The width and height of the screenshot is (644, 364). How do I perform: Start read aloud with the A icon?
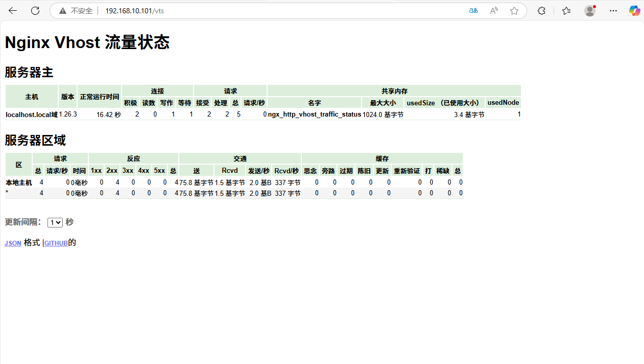[x=493, y=10]
